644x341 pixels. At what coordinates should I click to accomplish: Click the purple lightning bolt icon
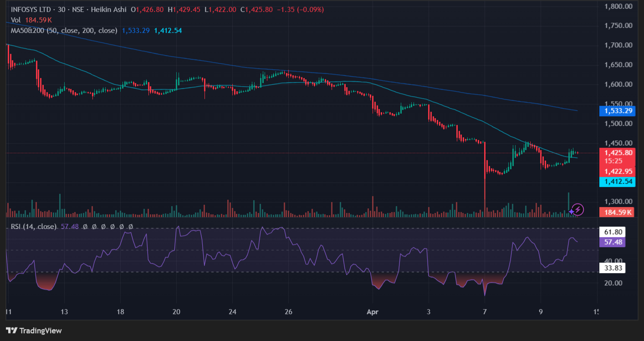coord(578,210)
